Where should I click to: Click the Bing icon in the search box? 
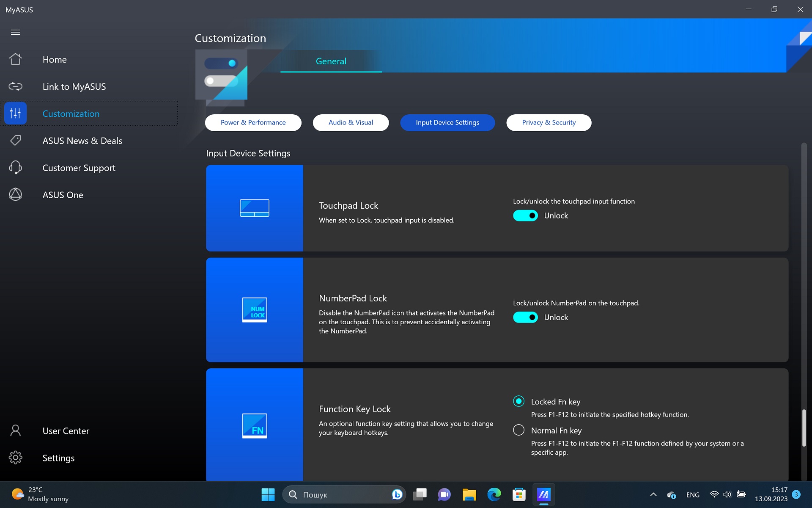(397, 494)
